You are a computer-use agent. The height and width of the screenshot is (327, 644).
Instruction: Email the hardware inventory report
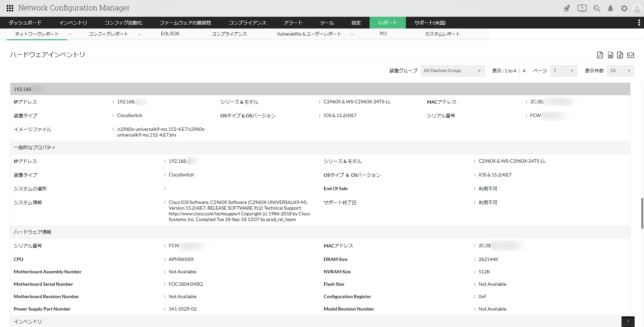[631, 55]
